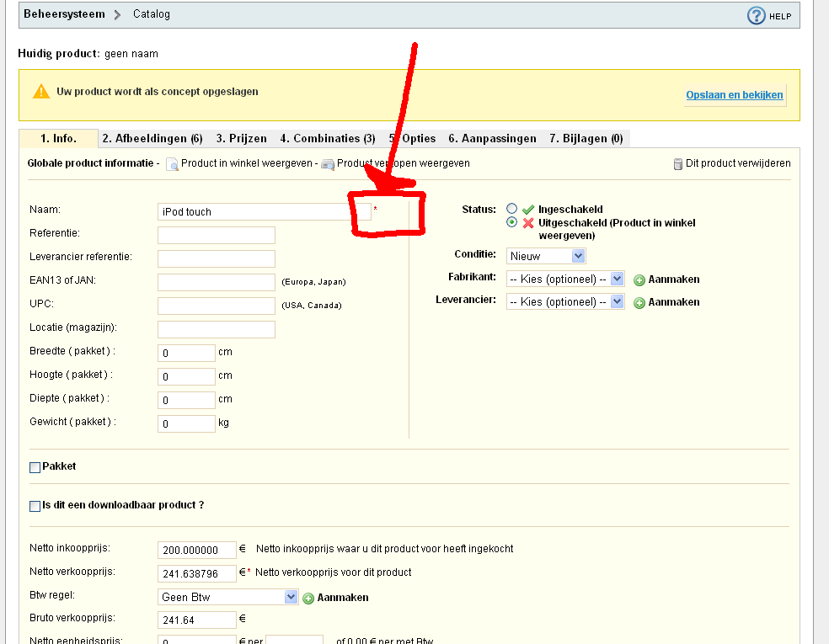Enable the Pakket checkbox
The image size is (829, 644).
[x=35, y=467]
